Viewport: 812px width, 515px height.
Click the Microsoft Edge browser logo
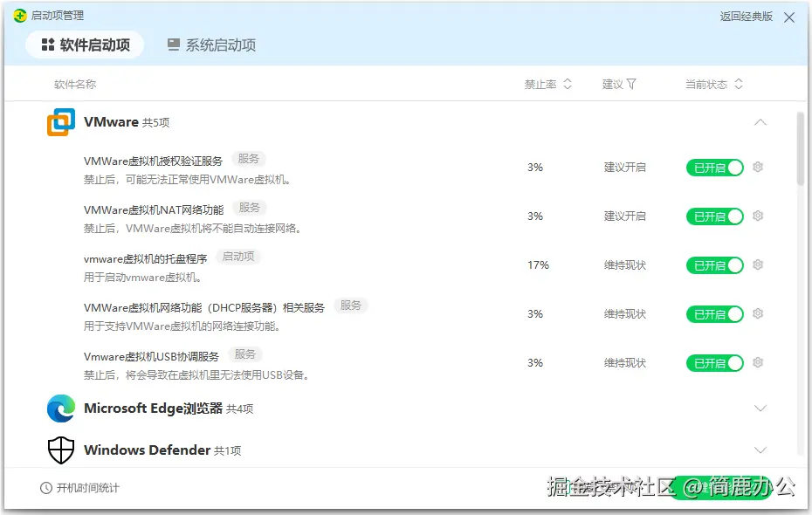pyautogui.click(x=61, y=409)
